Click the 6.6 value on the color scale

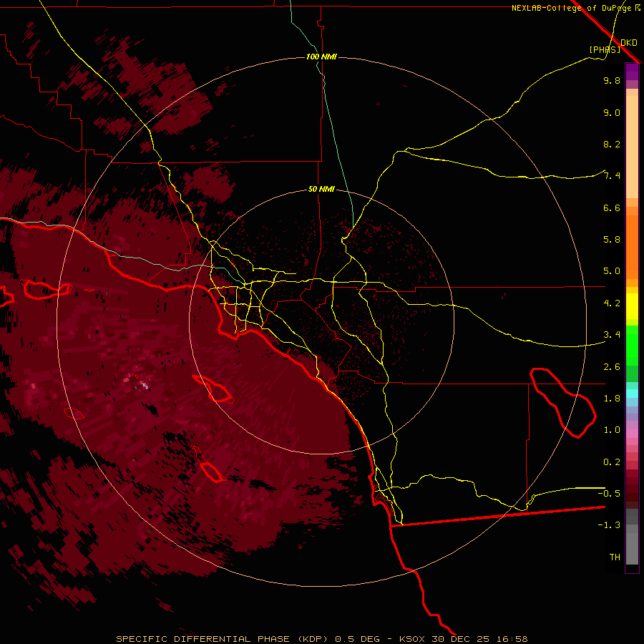click(612, 208)
